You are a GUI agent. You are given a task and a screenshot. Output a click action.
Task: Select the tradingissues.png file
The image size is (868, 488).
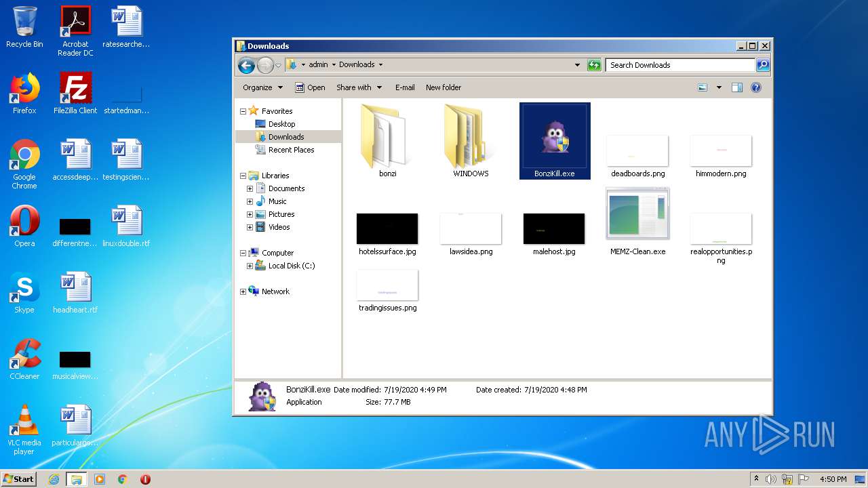[x=387, y=291]
